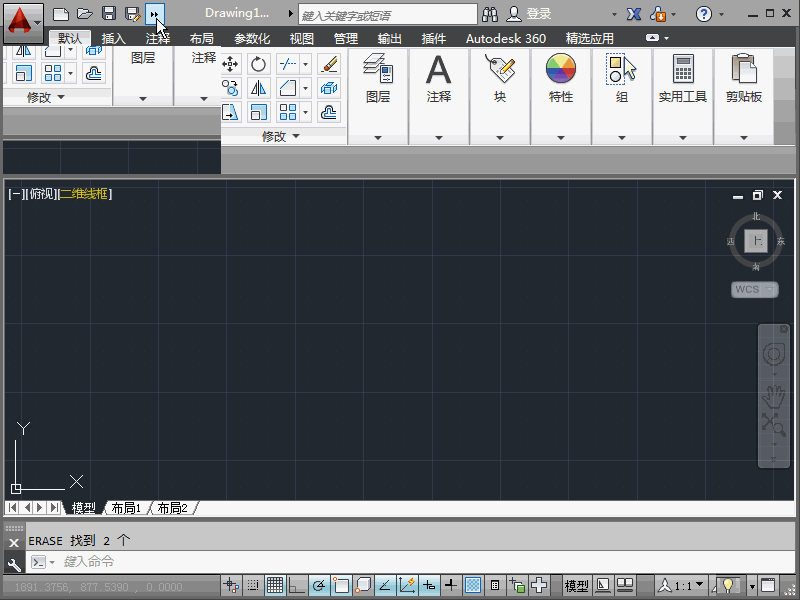Screen dimensions: 800x600
Task: Click the Move tool icon in Modify panel
Action: tap(230, 64)
